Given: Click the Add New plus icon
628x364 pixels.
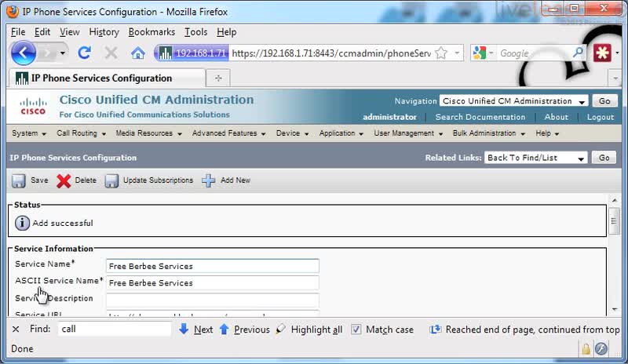Looking at the screenshot, I should pos(208,180).
